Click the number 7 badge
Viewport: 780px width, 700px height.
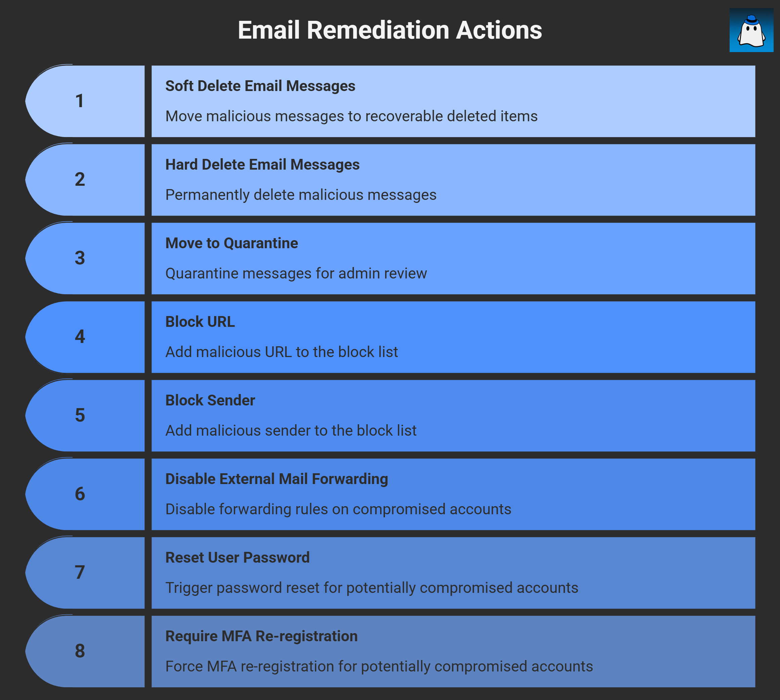point(85,573)
